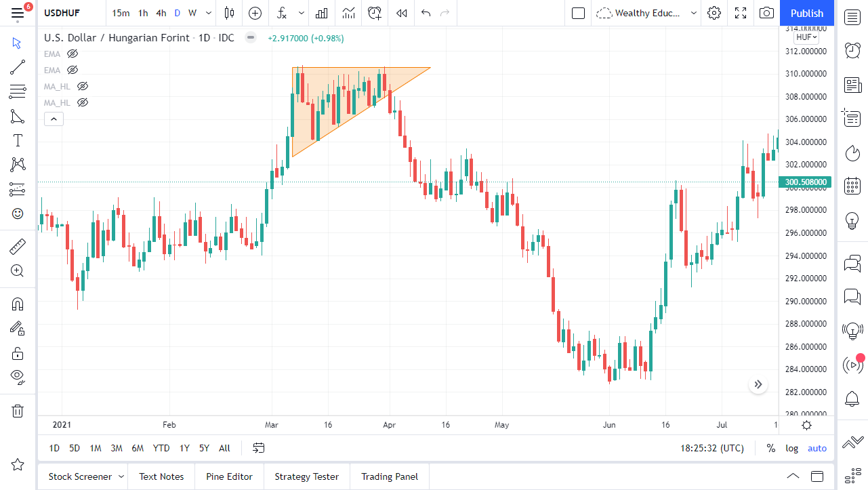The width and height of the screenshot is (868, 490).
Task: Click the go-to-date calendar icon
Action: 258,448
